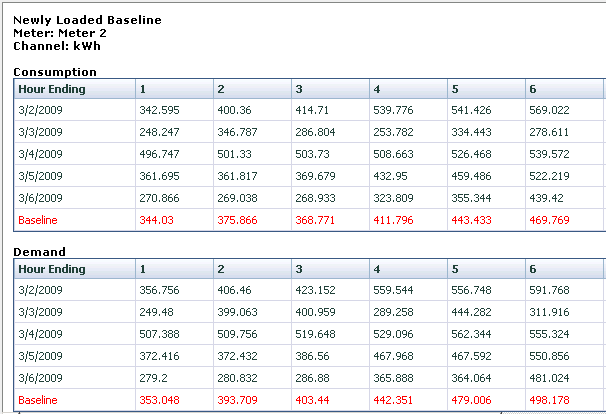Click the 3/5/2009 row label in Demand table
The width and height of the screenshot is (606, 414).
(40, 356)
